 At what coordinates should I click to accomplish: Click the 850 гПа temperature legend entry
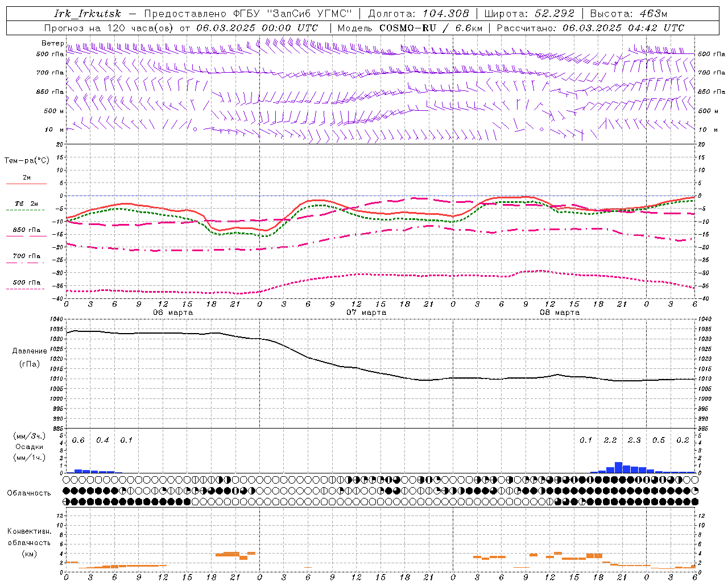pos(27,230)
